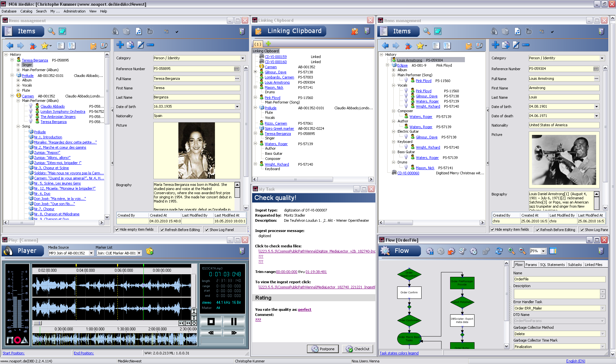Uncheck Refresh Before Editing in right panel
This screenshot has height=364, width=616.
tap(537, 230)
